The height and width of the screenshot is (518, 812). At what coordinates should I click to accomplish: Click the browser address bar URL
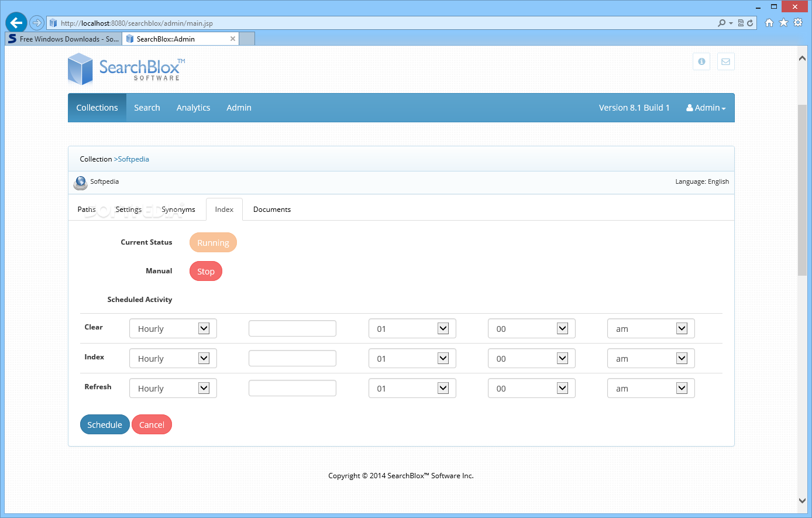(x=136, y=23)
